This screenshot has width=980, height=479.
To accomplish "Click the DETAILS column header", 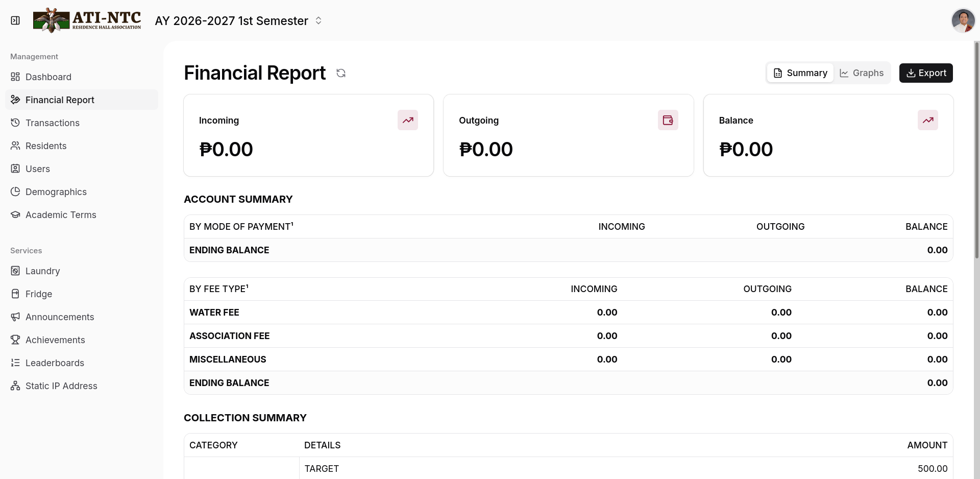I will coord(322,445).
